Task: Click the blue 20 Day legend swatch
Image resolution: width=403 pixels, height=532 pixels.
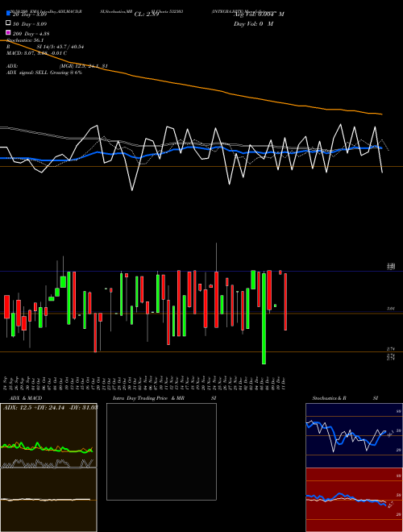Action: point(8,13)
